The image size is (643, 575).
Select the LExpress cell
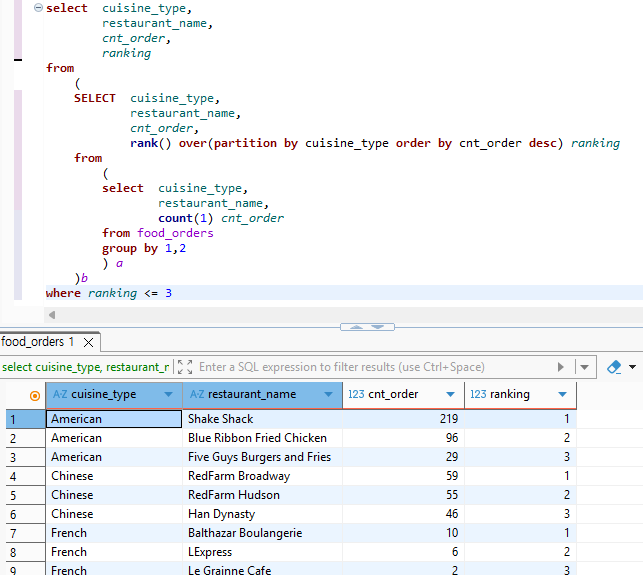click(x=262, y=552)
